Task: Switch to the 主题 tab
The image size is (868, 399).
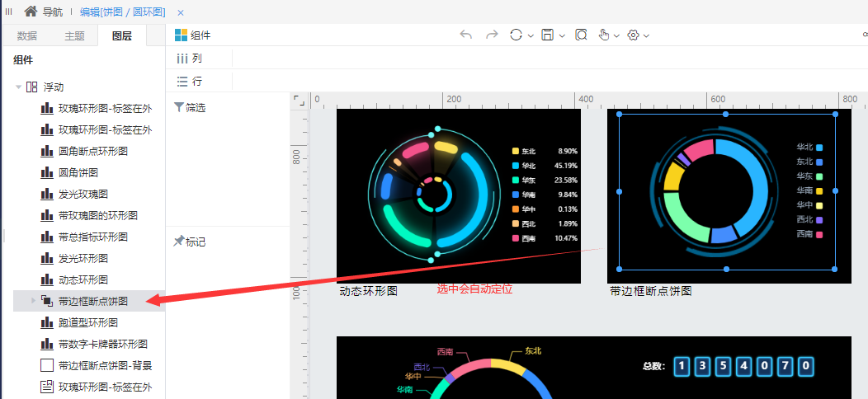Action: pos(75,36)
